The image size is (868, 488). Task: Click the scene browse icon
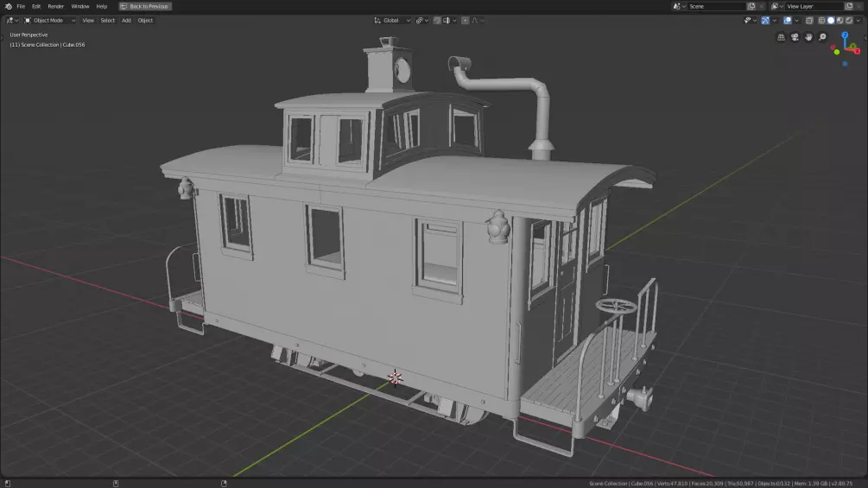tap(679, 6)
